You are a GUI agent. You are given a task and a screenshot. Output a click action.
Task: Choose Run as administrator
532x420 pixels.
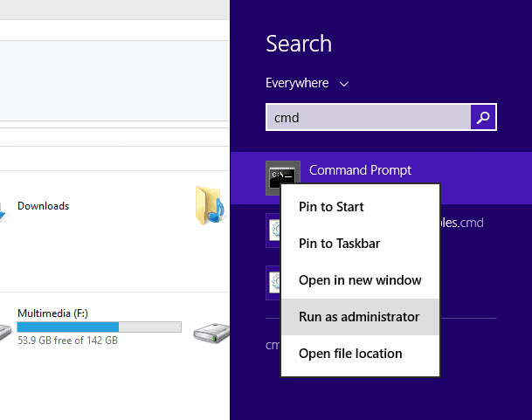[360, 317]
